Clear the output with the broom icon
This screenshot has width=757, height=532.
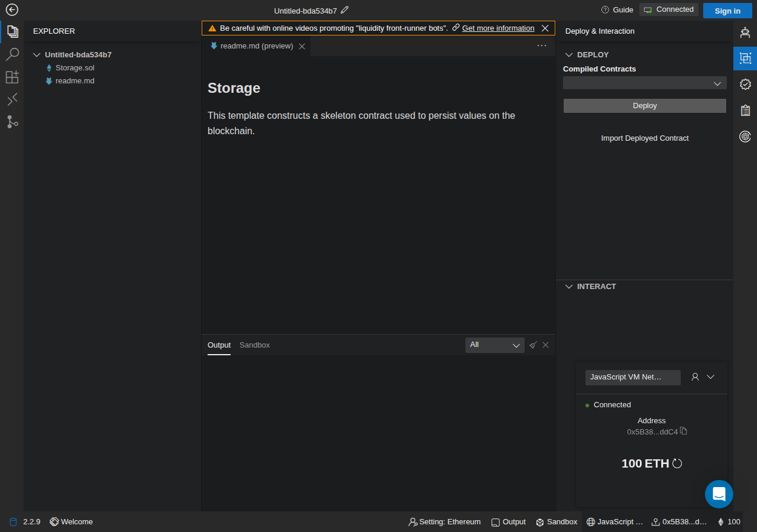[533, 345]
